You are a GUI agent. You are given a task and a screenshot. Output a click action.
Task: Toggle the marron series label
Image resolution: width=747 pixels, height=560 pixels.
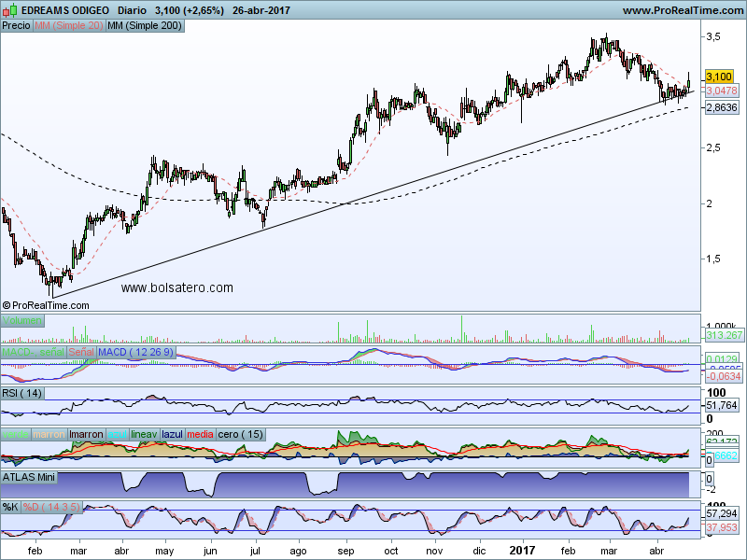[50, 434]
